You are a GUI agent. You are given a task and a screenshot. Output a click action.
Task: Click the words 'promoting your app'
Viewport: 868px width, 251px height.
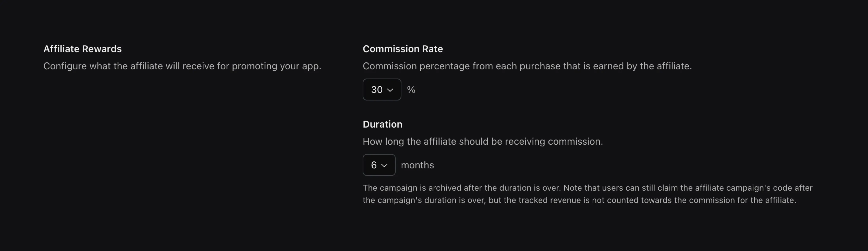tap(276, 66)
